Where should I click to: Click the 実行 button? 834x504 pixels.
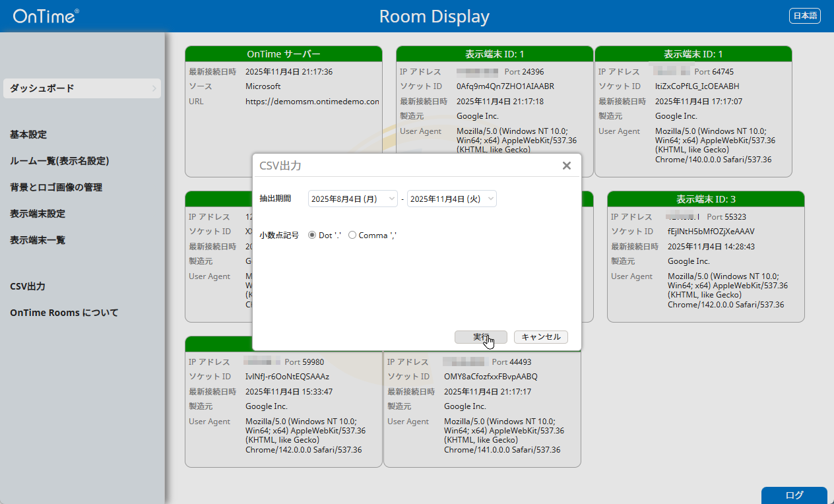[x=481, y=337]
